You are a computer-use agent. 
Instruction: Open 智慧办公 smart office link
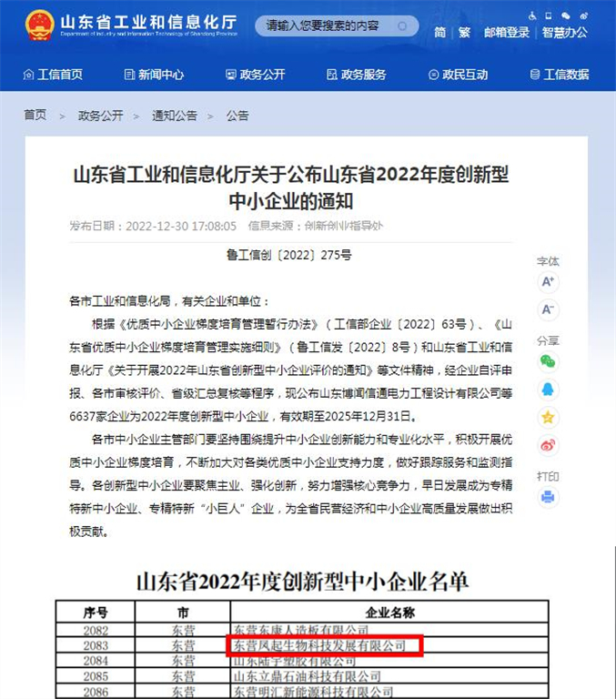click(x=565, y=32)
